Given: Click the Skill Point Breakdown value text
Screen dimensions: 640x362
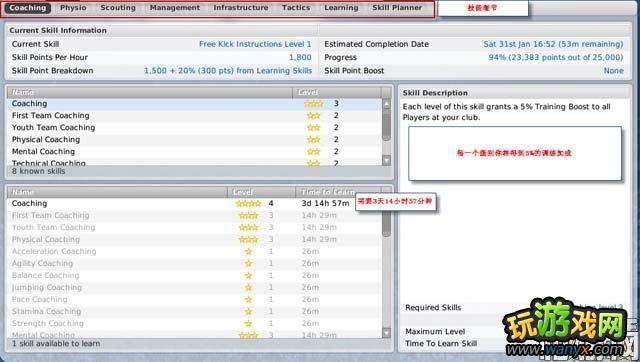Looking at the screenshot, I should 228,71.
